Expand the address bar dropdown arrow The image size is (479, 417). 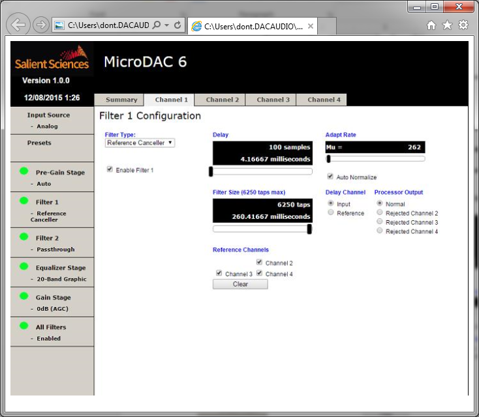[167, 25]
